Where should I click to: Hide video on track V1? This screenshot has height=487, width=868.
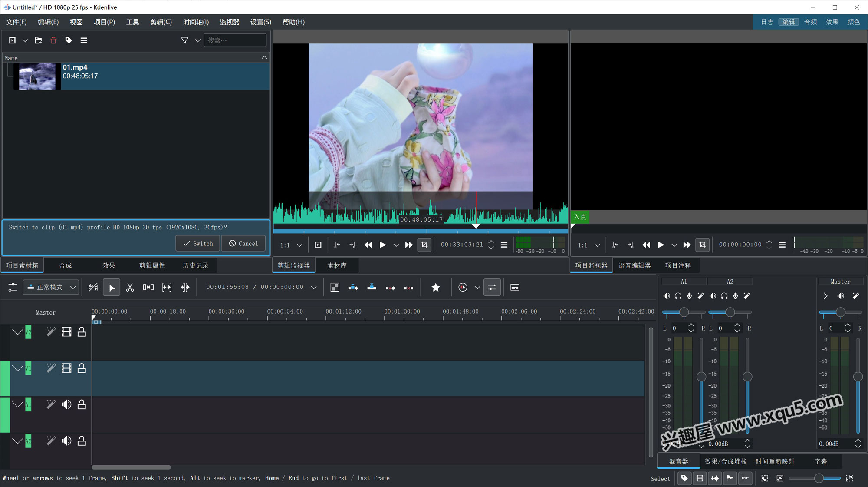coord(66,368)
